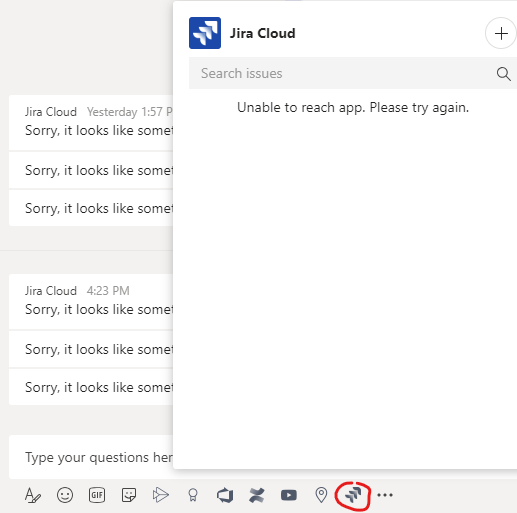This screenshot has width=517, height=513.
Task: Open the GIF picker
Action: (x=97, y=495)
